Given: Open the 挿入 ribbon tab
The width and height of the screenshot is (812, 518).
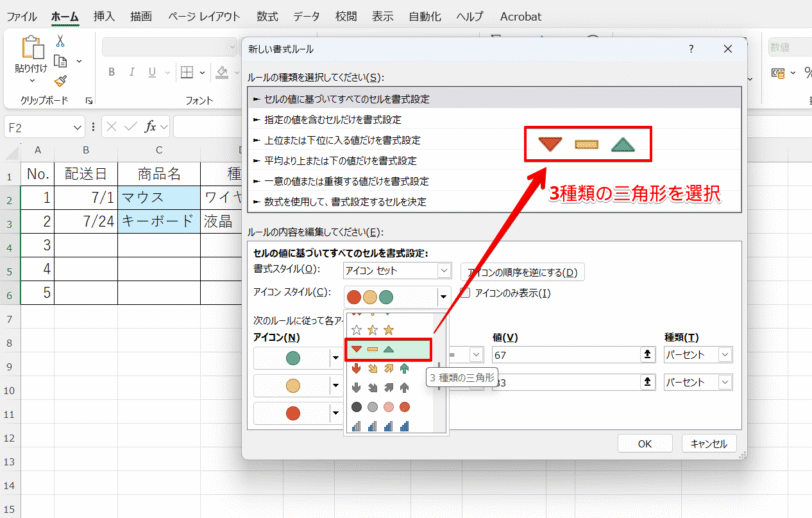Looking at the screenshot, I should pyautogui.click(x=104, y=17).
